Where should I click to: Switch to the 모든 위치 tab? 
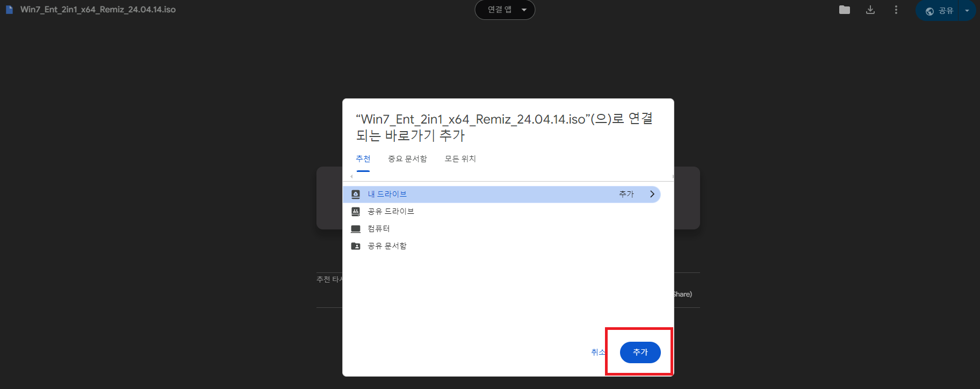[x=460, y=159]
